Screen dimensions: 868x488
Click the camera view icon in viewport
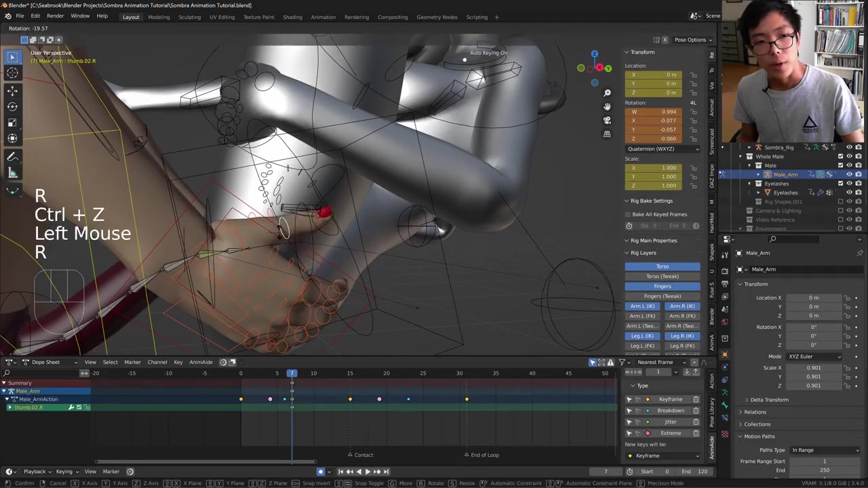click(x=607, y=120)
